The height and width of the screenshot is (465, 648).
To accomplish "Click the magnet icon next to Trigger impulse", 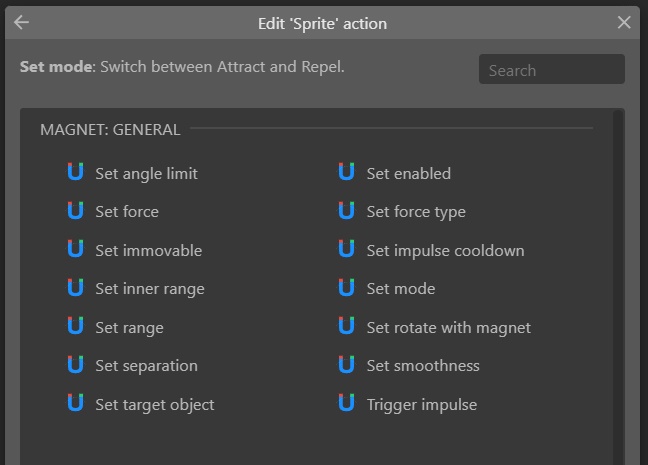I will (346, 404).
